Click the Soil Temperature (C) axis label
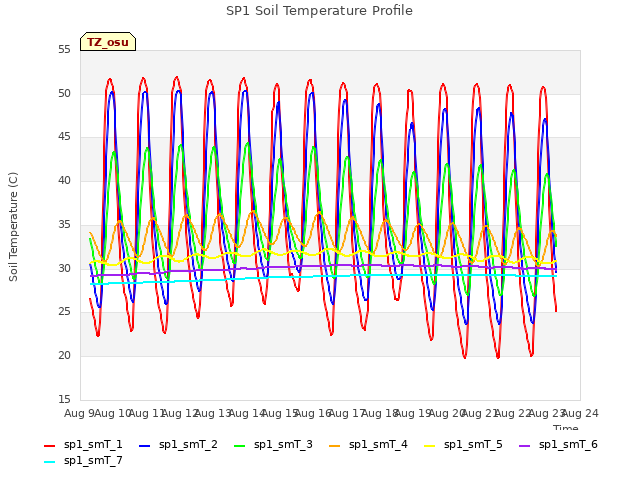Image resolution: width=640 pixels, height=480 pixels. 13,227
